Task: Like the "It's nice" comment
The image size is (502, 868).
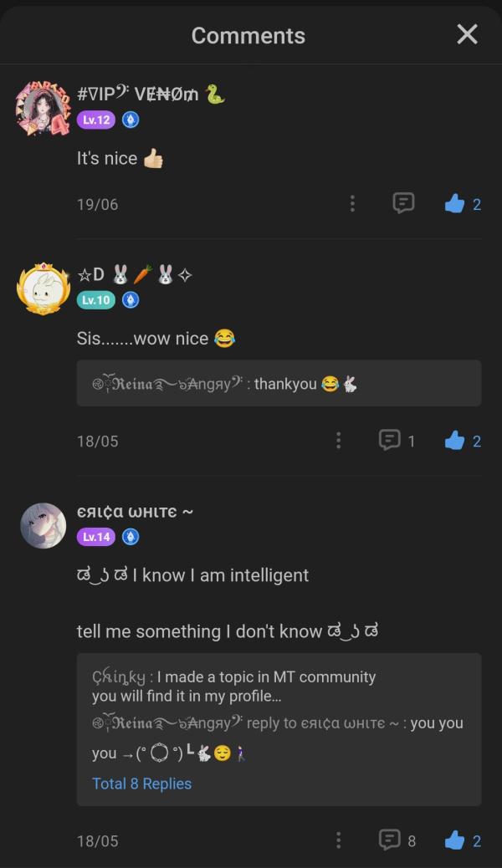Action: (455, 203)
